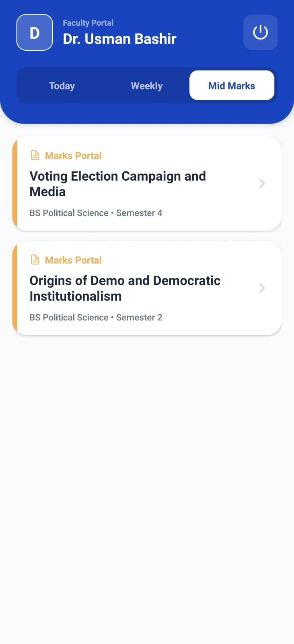Switch to the Today tab
This screenshot has height=644, width=294.
[x=62, y=86]
